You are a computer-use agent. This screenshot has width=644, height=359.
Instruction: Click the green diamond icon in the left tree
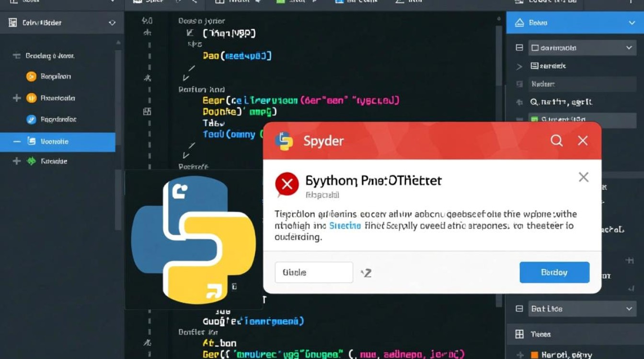31,161
